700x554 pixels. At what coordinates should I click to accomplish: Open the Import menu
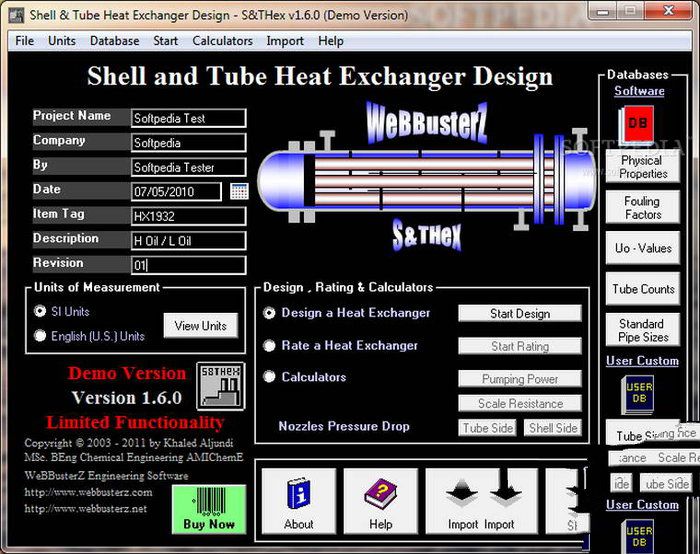coord(285,41)
